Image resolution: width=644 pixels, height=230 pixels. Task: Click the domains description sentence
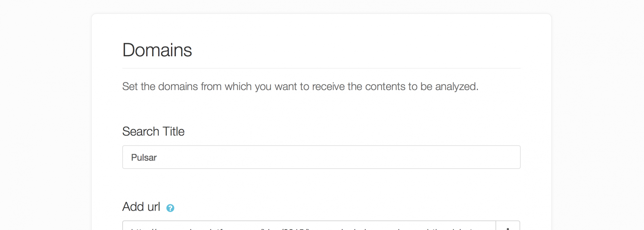point(300,87)
